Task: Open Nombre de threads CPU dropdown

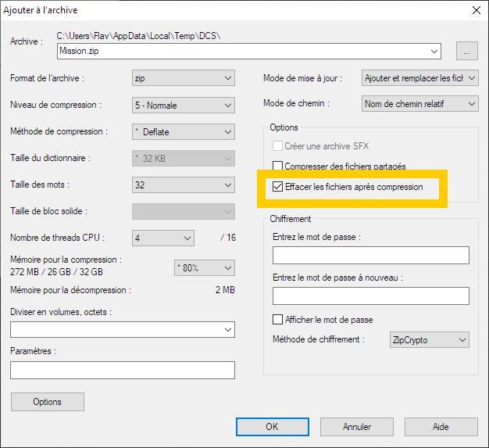Action: (x=163, y=238)
